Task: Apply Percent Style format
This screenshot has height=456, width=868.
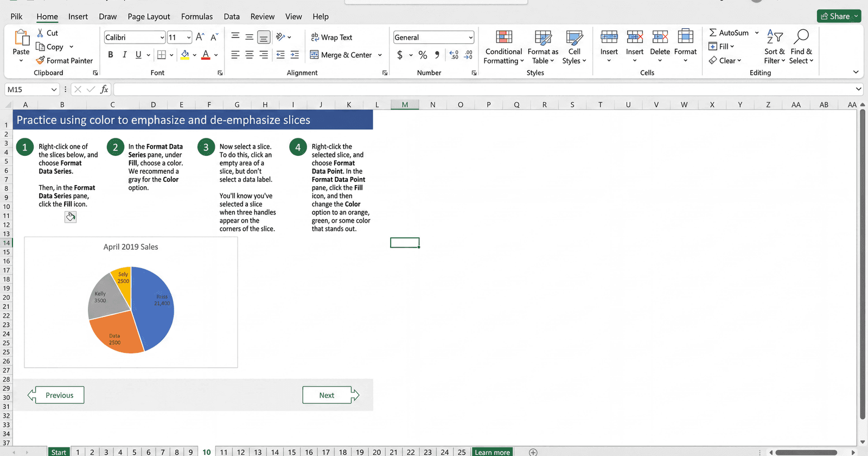Action: (423, 55)
